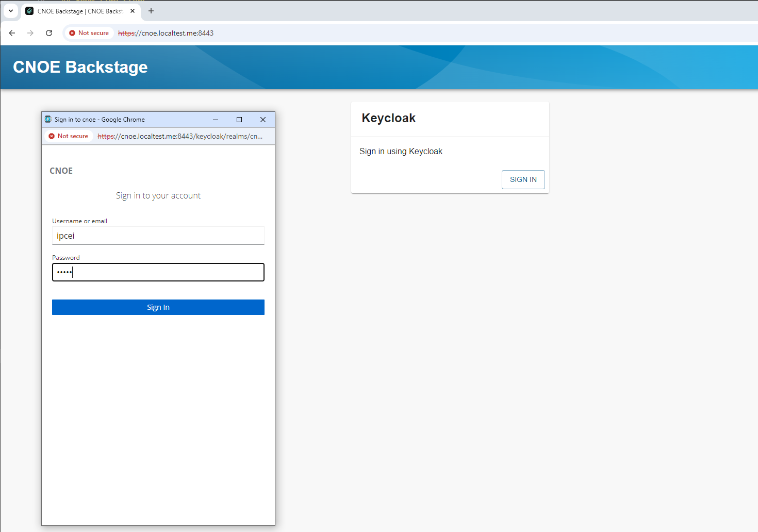Image resolution: width=758 pixels, height=532 pixels.
Task: Minimize the Sign in to cnoe popup
Action: (x=216, y=120)
